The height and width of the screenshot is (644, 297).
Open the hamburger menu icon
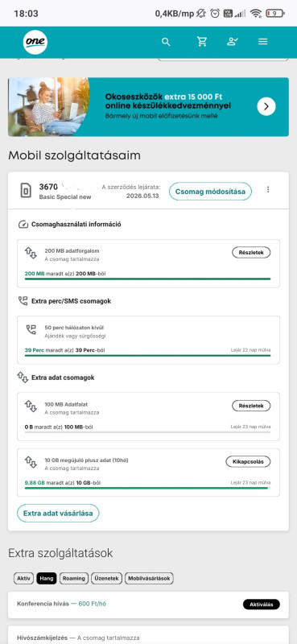coord(263,42)
